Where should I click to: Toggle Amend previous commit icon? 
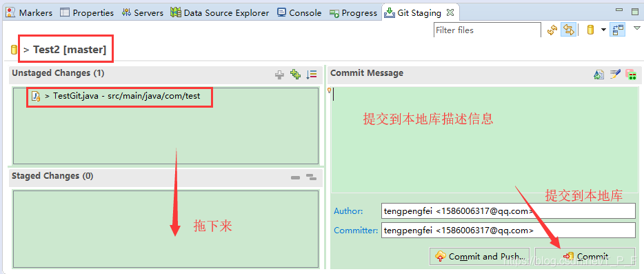click(x=598, y=74)
